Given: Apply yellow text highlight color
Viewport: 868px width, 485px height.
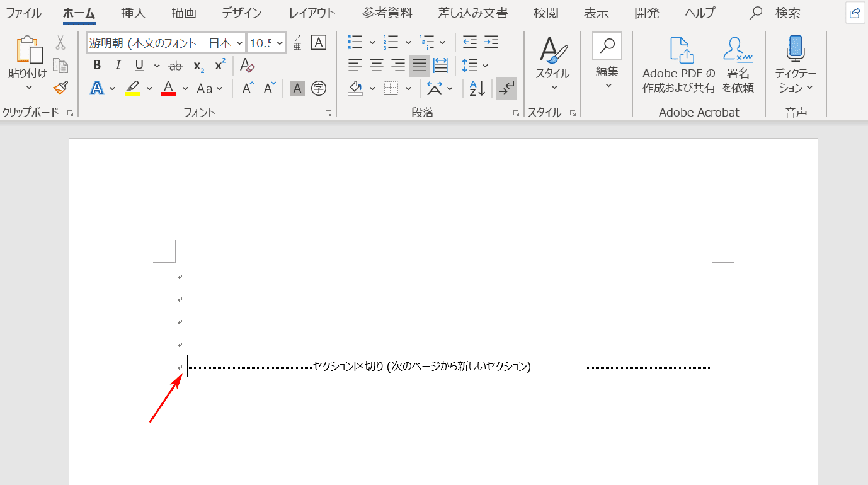Looking at the screenshot, I should [132, 88].
